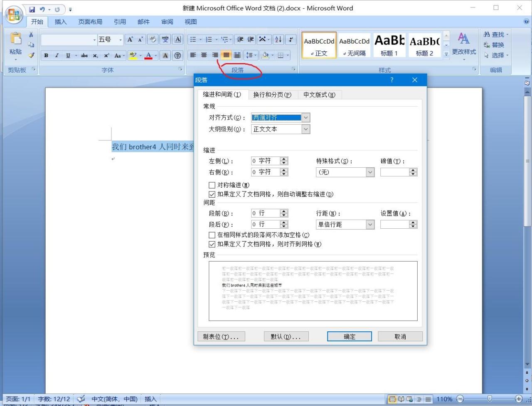The image size is (532, 406).
Task: Open 大纲级别 dropdown
Action: (x=306, y=129)
